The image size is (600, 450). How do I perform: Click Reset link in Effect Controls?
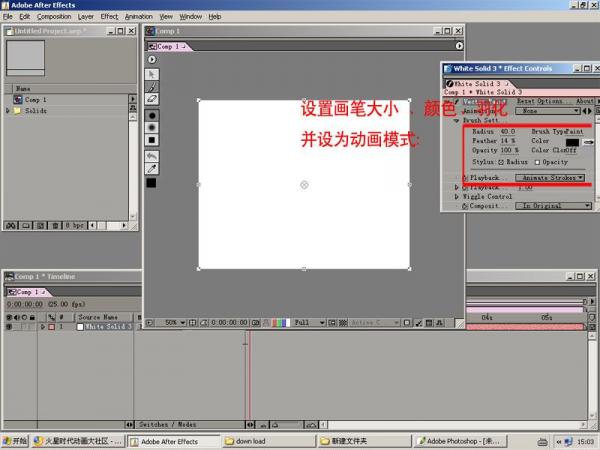[x=524, y=101]
